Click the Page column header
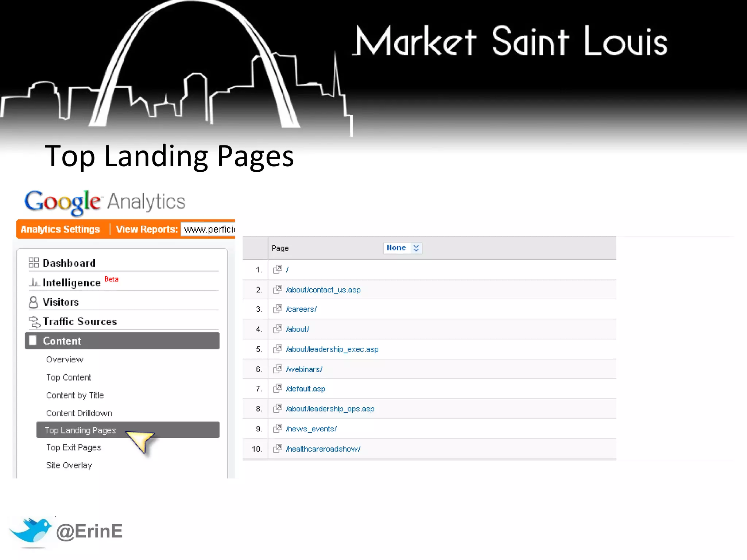This screenshot has height=560, width=747. coord(280,248)
